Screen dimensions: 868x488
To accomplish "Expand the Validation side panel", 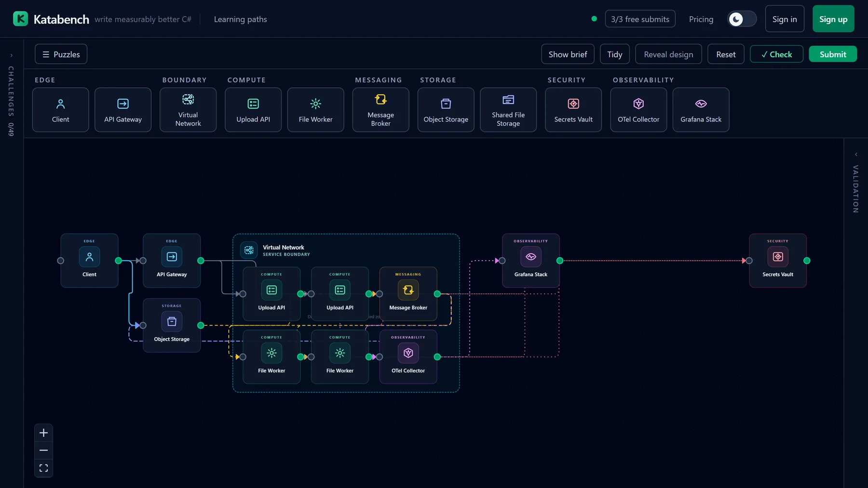I will click(x=856, y=155).
